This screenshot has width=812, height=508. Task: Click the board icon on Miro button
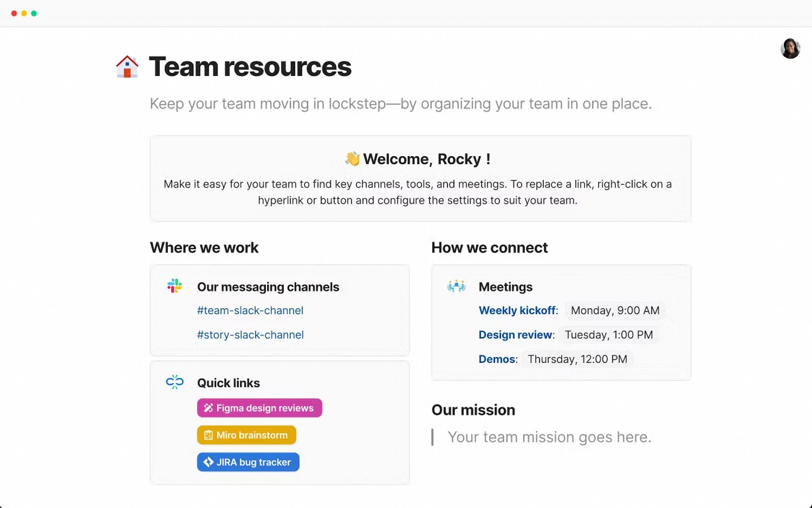click(x=208, y=435)
